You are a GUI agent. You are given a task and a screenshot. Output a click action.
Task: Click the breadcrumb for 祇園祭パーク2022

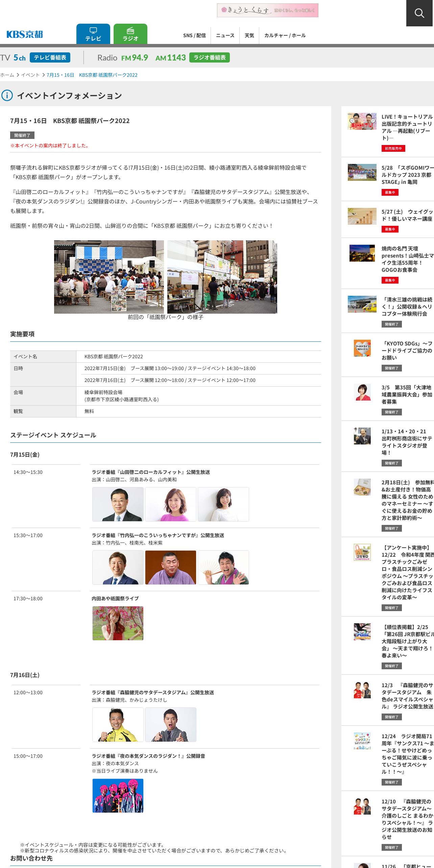point(92,75)
